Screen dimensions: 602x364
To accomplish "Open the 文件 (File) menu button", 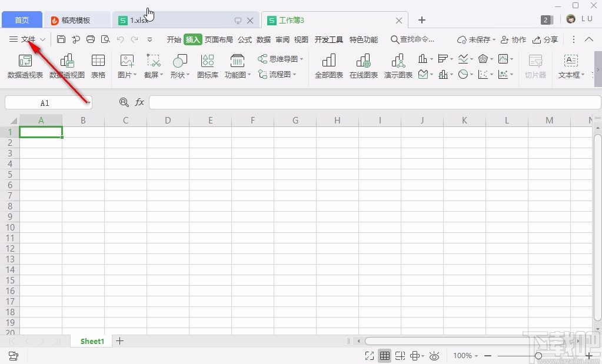I will point(27,39).
